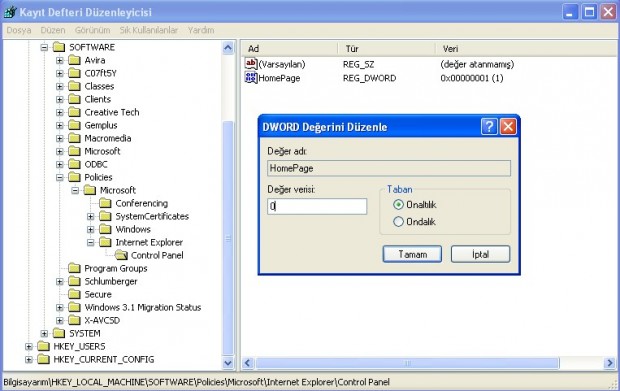This screenshot has width=620, height=391.
Task: Click the HKEY_CURRENT_CONFIG folder icon
Action: click(x=43, y=359)
